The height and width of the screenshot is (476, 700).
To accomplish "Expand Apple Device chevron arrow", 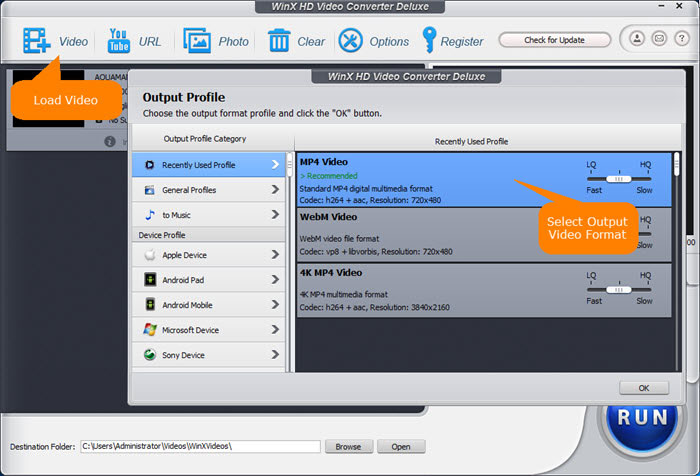I will 275,255.
